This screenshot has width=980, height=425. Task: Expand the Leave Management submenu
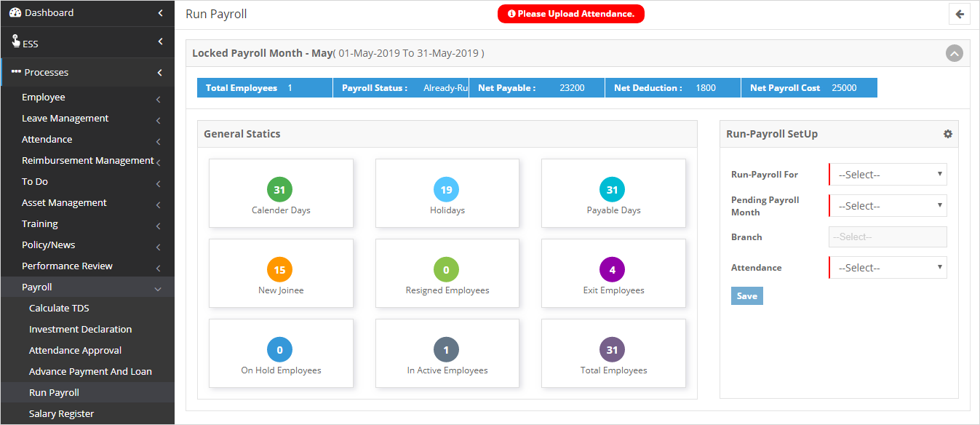coord(65,118)
